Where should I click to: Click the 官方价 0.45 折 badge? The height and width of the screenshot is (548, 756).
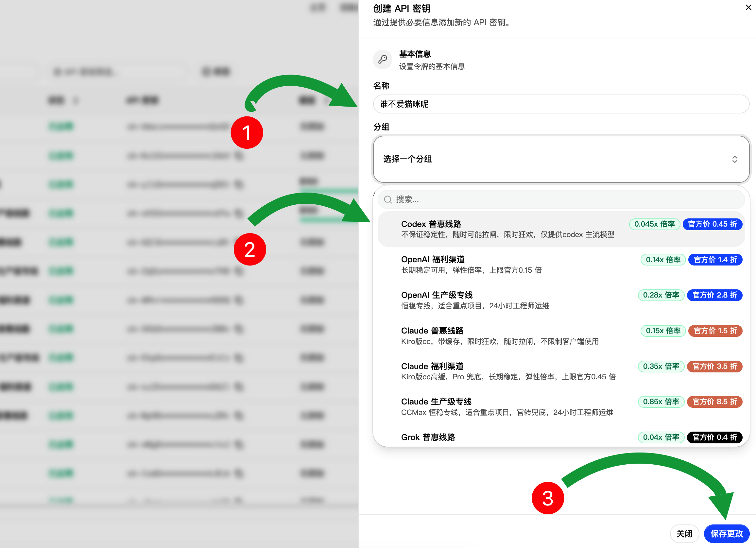[712, 224]
